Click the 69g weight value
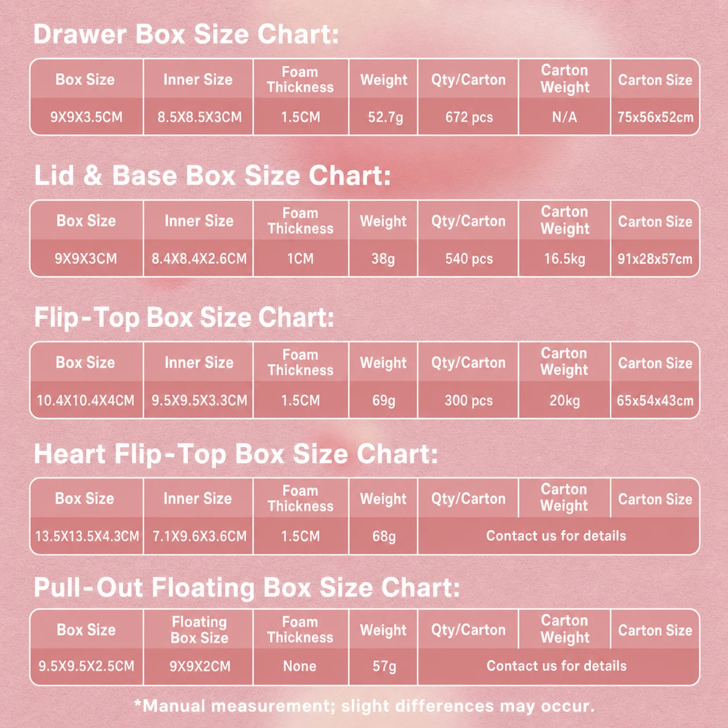 [383, 400]
